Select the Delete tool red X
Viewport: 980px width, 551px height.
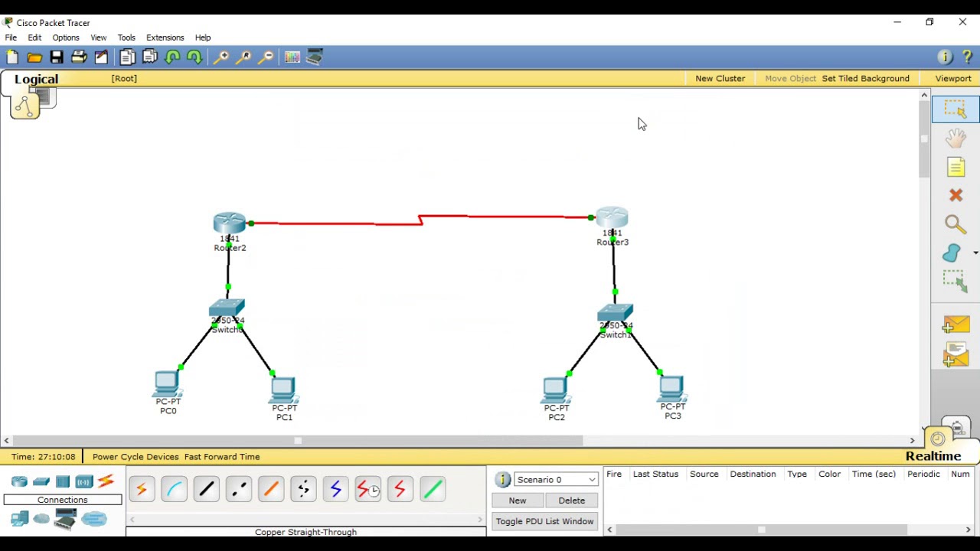[x=955, y=195]
